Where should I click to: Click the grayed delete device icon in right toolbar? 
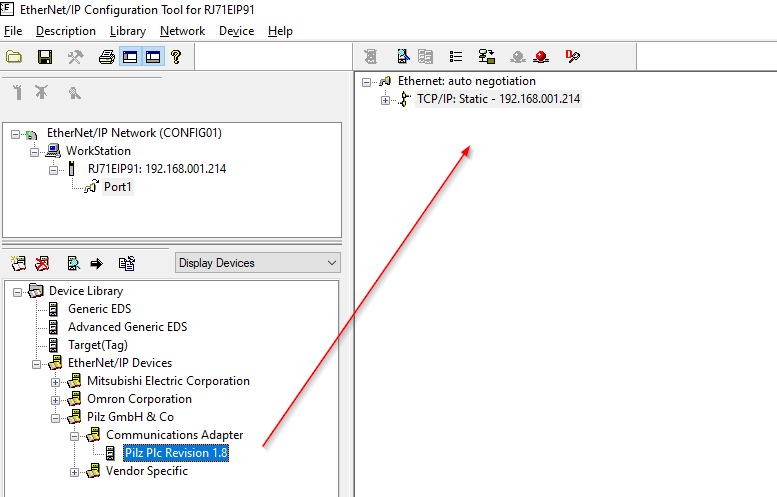(x=371, y=56)
